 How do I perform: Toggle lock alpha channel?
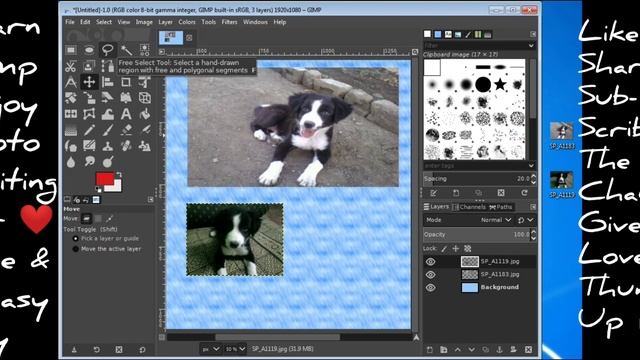pos(468,249)
